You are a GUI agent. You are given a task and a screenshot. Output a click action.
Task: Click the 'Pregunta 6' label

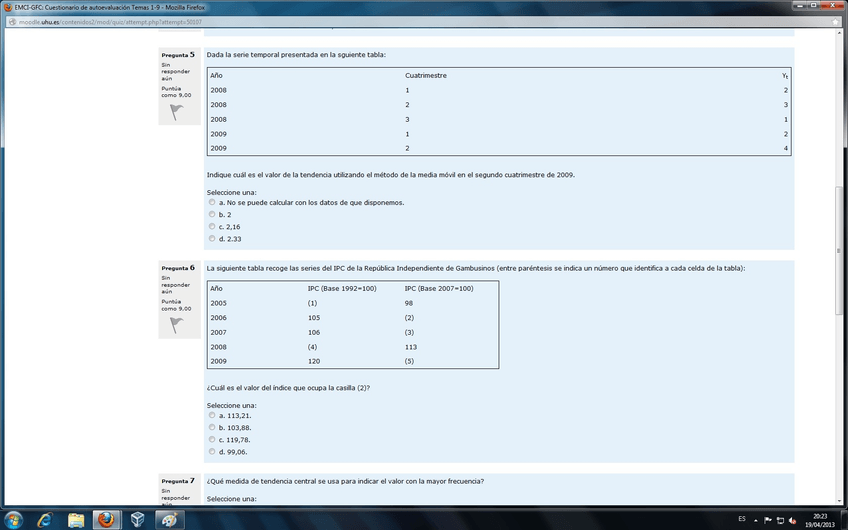pos(178,268)
